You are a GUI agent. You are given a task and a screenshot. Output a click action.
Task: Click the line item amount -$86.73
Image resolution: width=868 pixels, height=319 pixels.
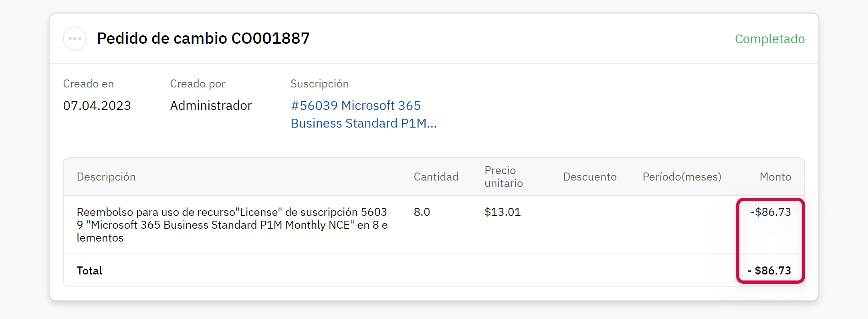coord(771,212)
